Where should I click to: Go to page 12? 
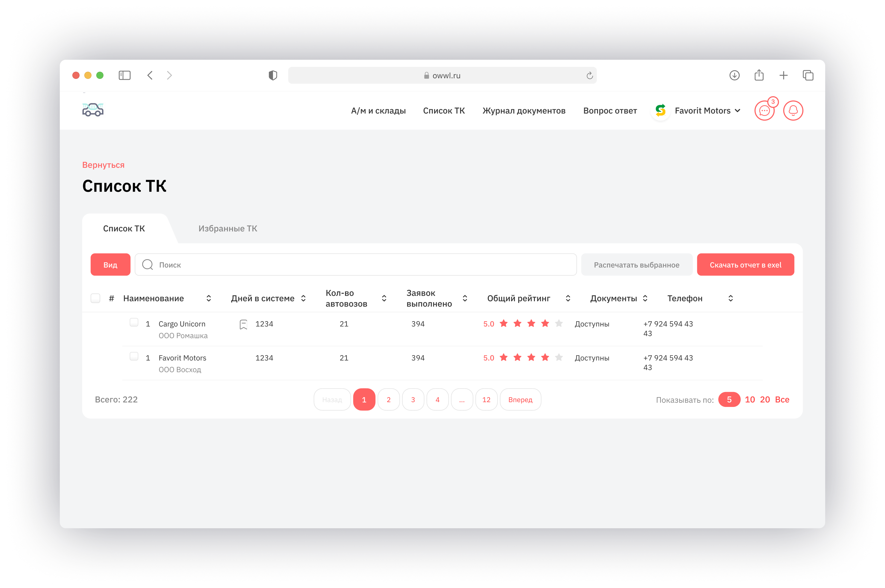[486, 400]
